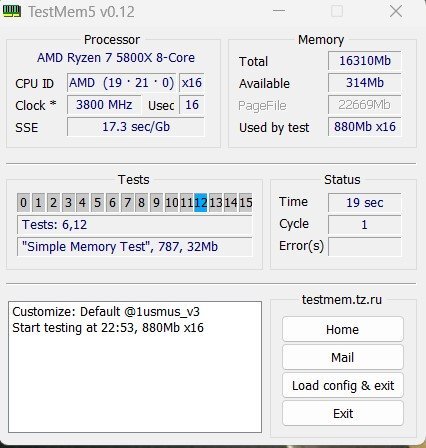Click the Simple Memory Test description field

135,247
